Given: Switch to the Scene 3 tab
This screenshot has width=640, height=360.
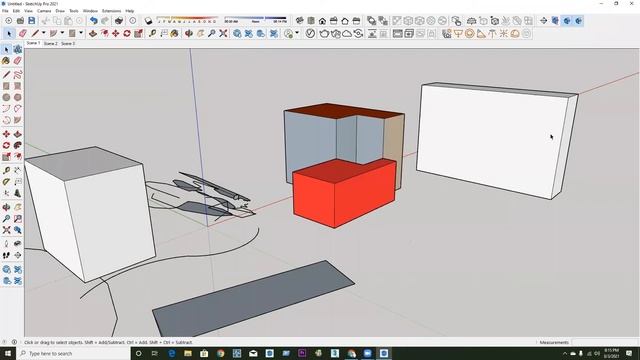Looking at the screenshot, I should 68,43.
